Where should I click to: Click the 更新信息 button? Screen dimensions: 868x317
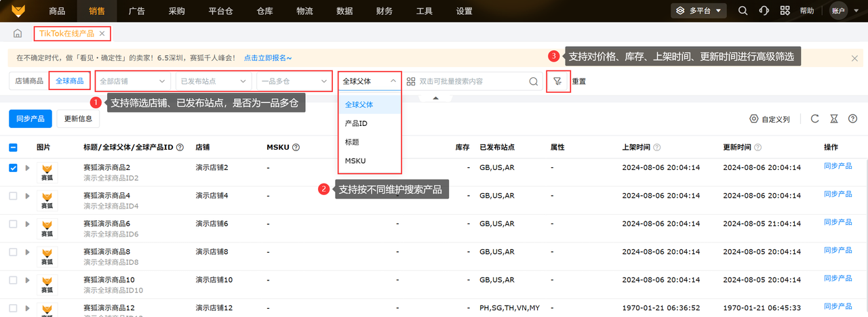coord(79,119)
